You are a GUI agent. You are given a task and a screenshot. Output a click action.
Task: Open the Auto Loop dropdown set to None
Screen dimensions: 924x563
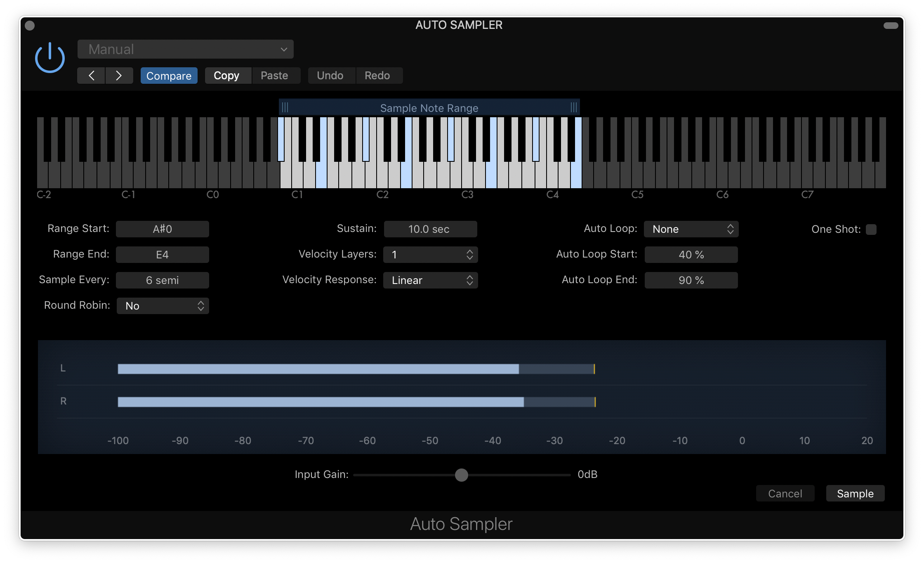tap(691, 229)
